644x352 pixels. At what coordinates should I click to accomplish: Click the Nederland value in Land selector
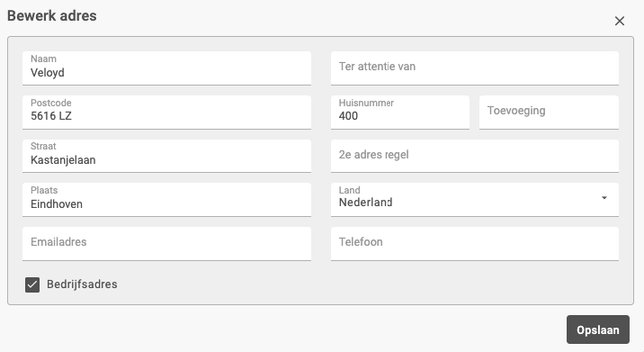coord(365,203)
